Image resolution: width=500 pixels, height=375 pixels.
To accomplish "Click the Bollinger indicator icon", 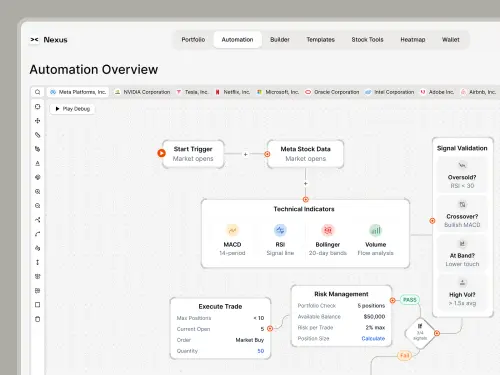I will [x=328, y=230].
